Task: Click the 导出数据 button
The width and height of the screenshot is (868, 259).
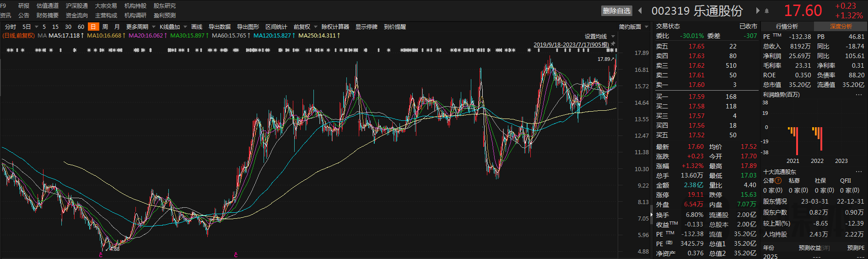Action: pyautogui.click(x=220, y=27)
